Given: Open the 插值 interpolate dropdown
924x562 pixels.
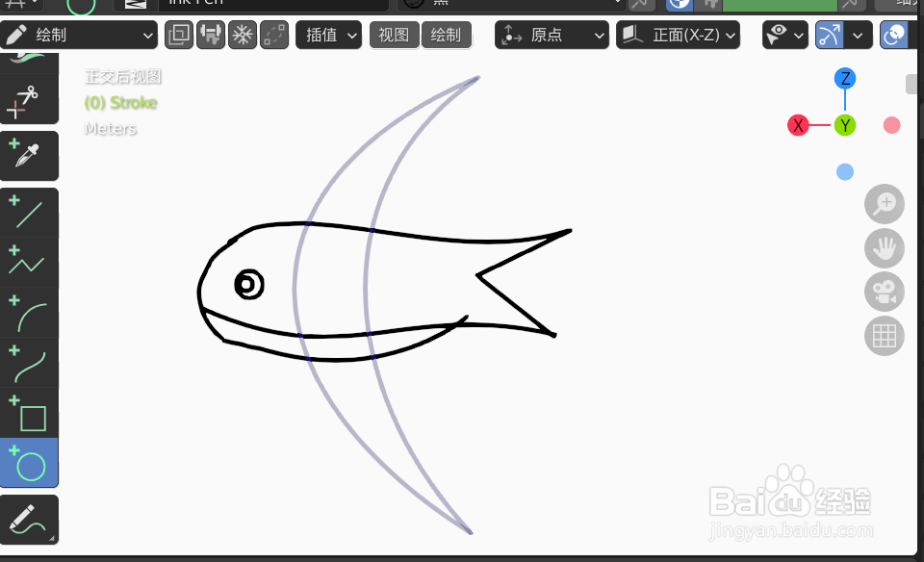Looking at the screenshot, I should pos(328,35).
